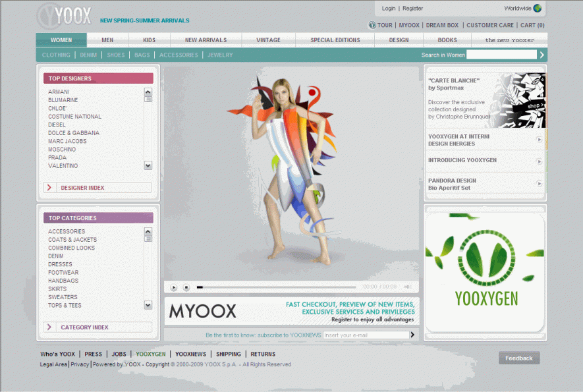Image resolution: width=583 pixels, height=392 pixels.
Task: Click the Search in Women input field
Action: point(501,55)
